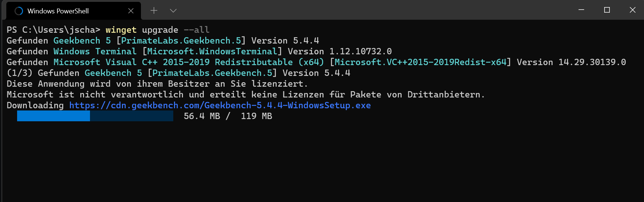This screenshot has width=644, height=202.
Task: Click the Windows Terminal package name
Action: pos(95,51)
